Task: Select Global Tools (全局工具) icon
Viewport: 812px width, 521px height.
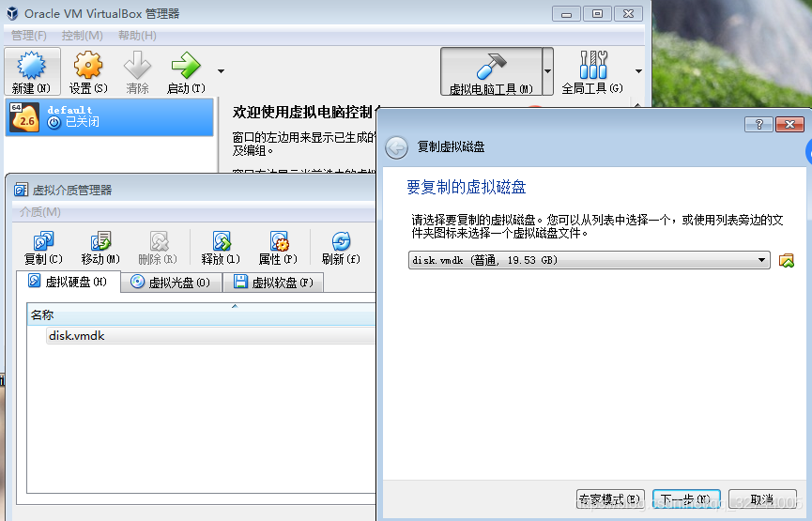Action: [592, 71]
